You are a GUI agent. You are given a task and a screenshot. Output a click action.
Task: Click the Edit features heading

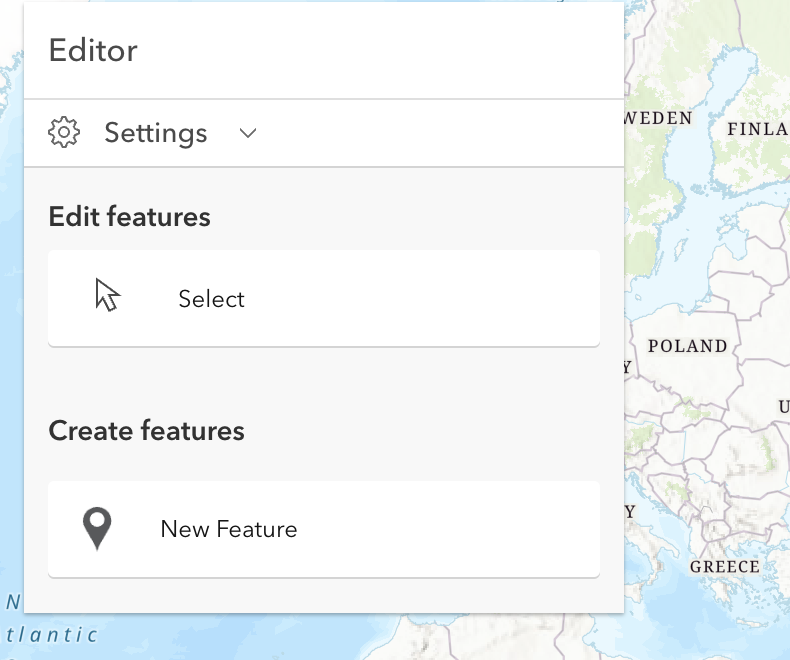click(x=129, y=216)
